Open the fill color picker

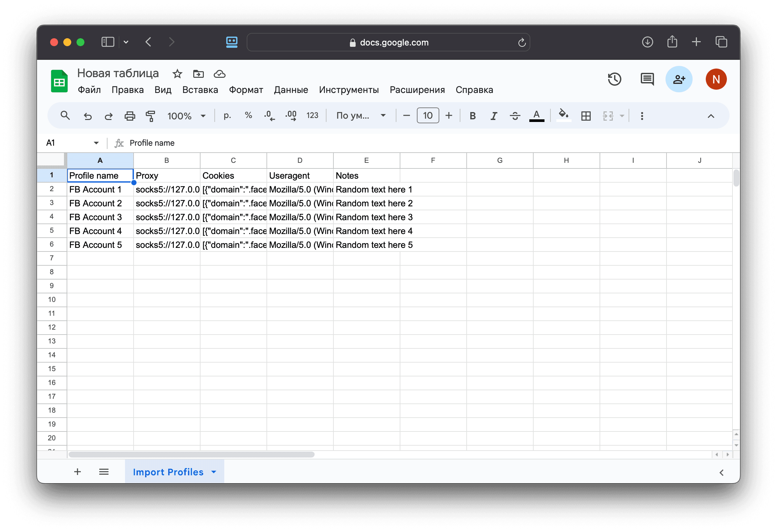pyautogui.click(x=564, y=115)
